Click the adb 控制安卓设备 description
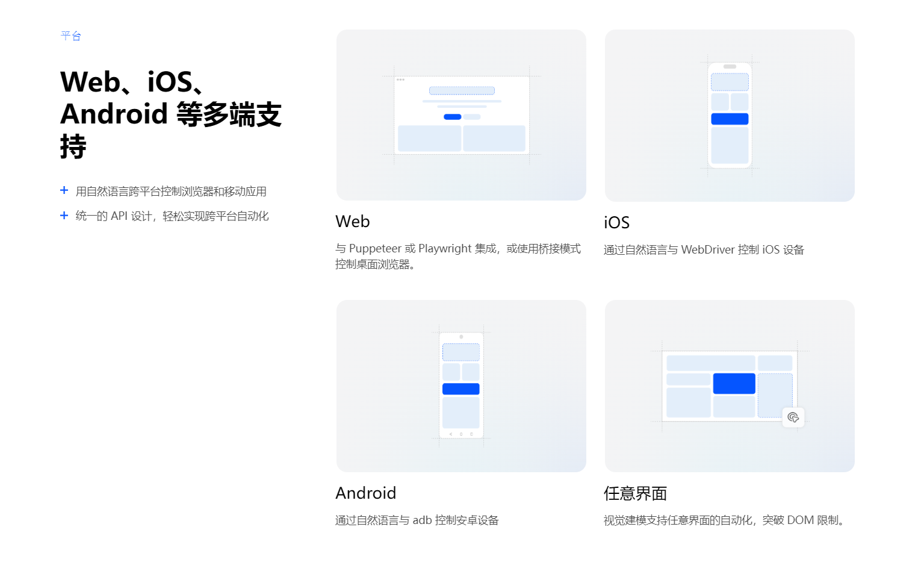This screenshot has height=574, width=924. pyautogui.click(x=417, y=520)
